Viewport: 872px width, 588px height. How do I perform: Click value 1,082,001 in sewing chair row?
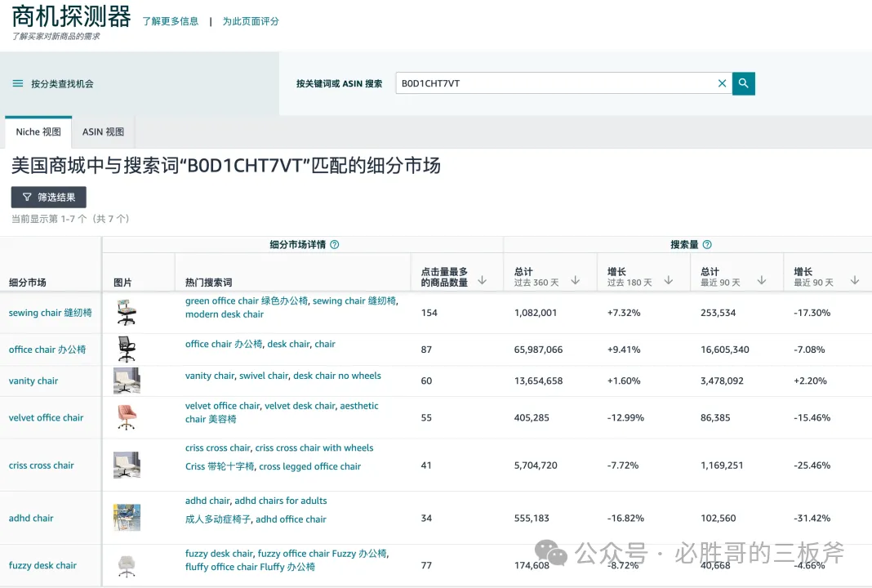click(535, 313)
